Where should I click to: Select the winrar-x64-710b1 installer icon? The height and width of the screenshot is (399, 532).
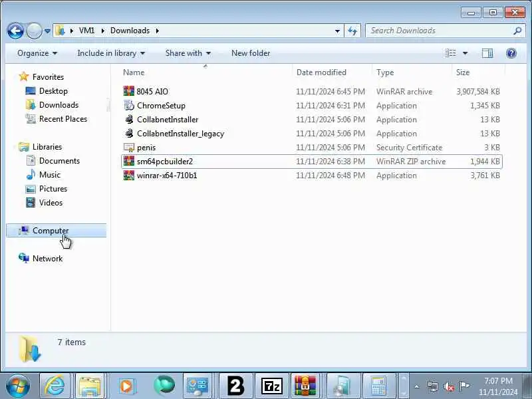[x=129, y=176]
